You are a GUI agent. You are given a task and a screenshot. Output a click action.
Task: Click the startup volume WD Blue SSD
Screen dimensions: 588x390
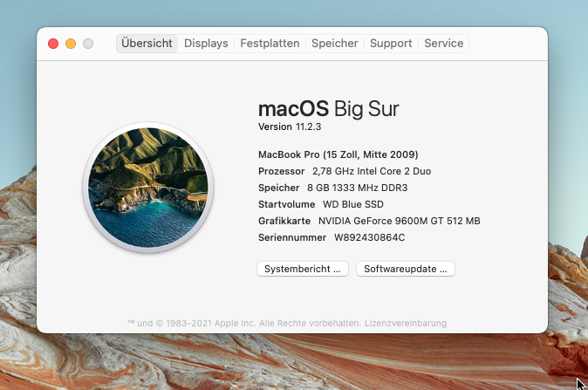[353, 204]
